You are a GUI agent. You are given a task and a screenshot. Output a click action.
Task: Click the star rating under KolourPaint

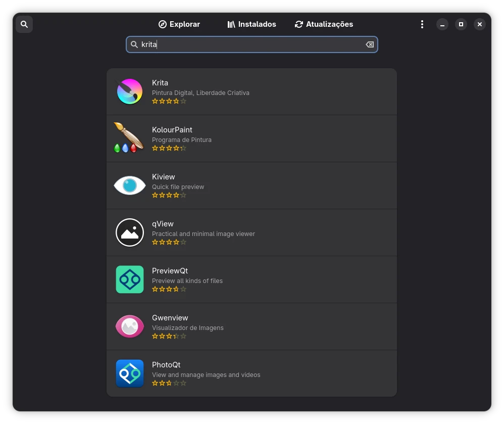(169, 148)
